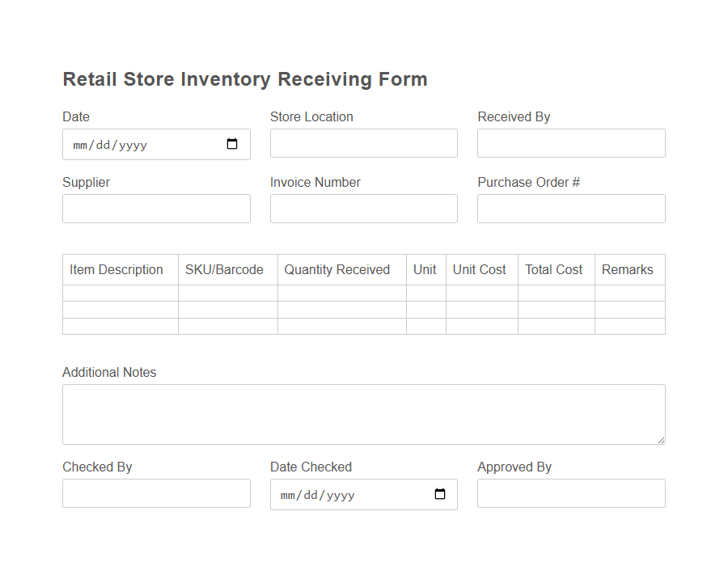Click the first Unit Cost cell
728x562 pixels.
click(x=481, y=293)
